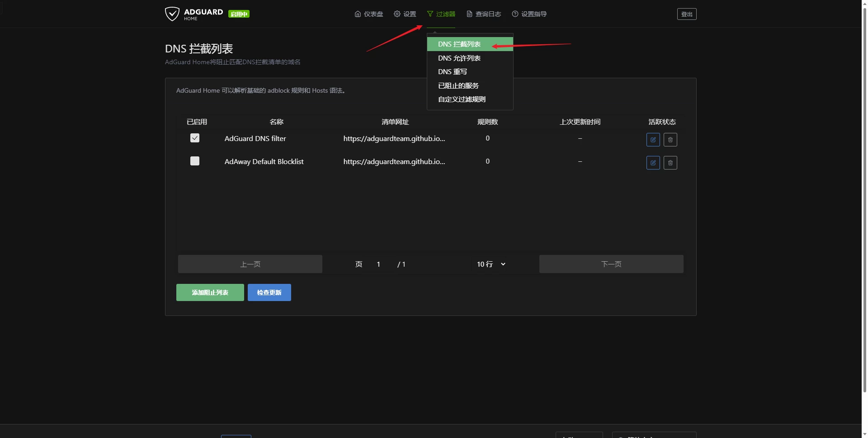Click the 启用中 status badge
This screenshot has height=438, width=868.
(x=239, y=14)
